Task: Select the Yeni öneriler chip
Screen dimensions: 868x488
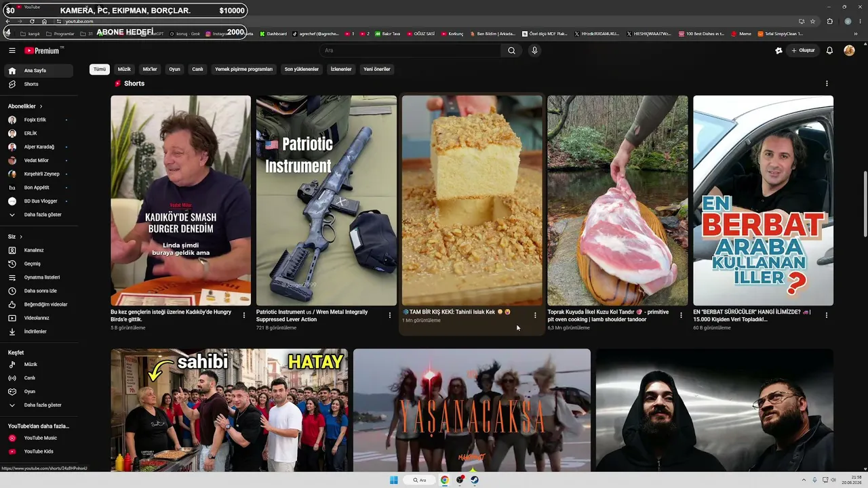Action: pyautogui.click(x=377, y=69)
